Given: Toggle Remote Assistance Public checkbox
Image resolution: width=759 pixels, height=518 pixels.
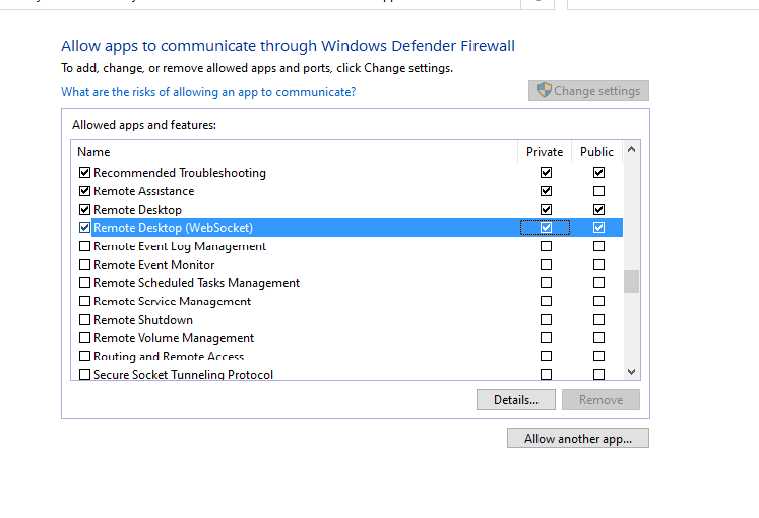Looking at the screenshot, I should 598,191.
